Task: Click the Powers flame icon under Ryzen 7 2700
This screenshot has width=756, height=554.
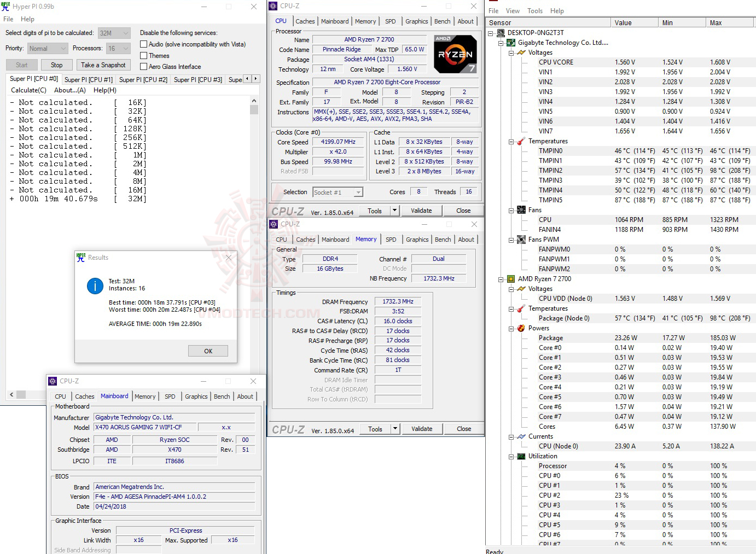Action: pyautogui.click(x=520, y=328)
